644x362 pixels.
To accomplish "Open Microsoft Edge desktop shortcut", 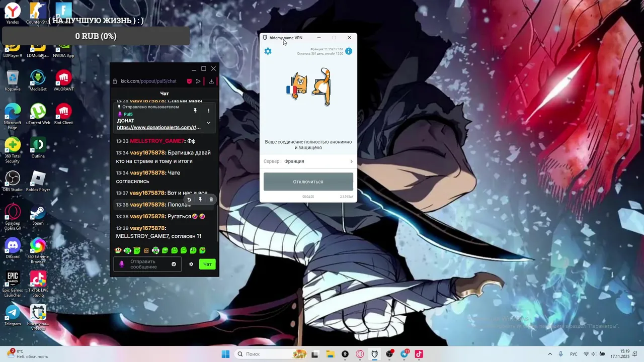I will (x=13, y=117).
